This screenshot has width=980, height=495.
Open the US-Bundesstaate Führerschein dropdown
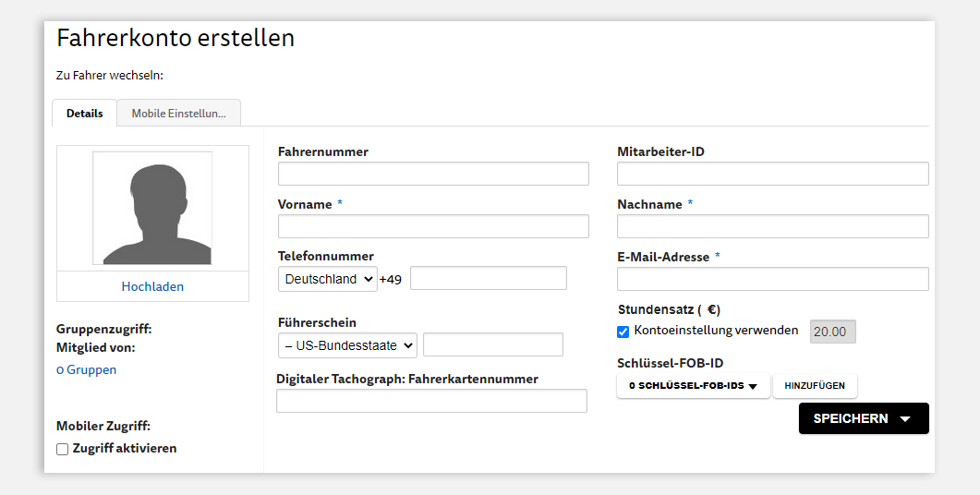[x=347, y=345]
